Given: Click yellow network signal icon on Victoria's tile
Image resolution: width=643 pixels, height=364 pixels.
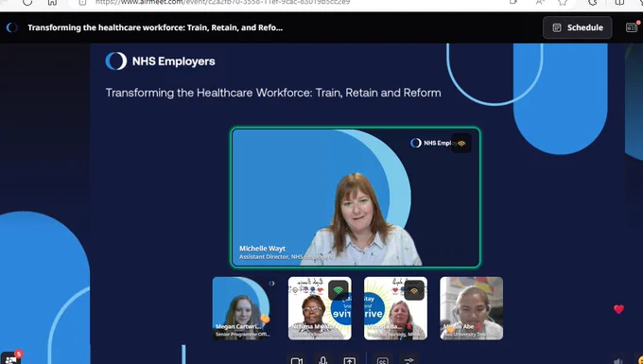Looking at the screenshot, I should click(414, 290).
